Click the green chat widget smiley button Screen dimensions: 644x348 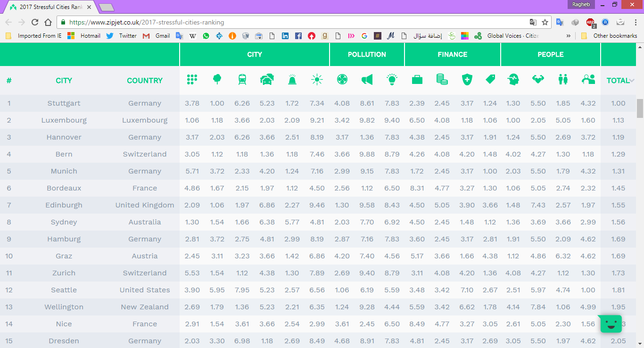611,324
